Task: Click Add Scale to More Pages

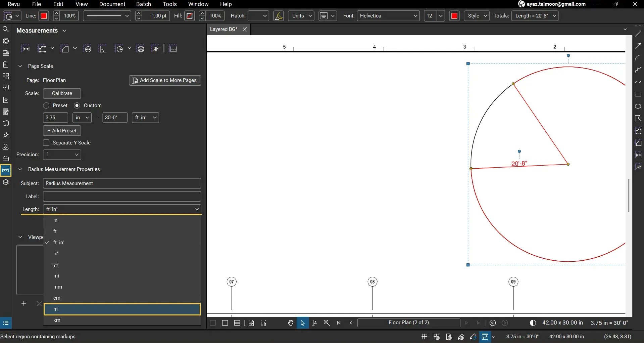Action: [x=165, y=80]
